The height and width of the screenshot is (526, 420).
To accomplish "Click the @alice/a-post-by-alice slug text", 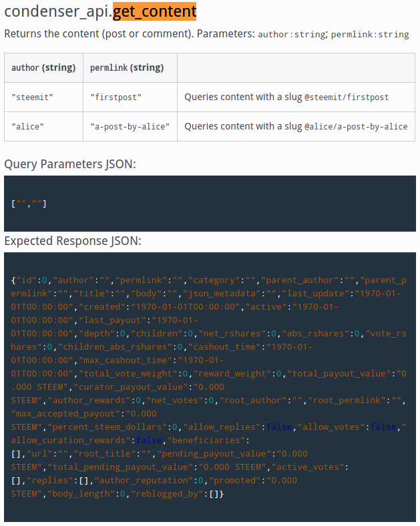I will [x=356, y=126].
